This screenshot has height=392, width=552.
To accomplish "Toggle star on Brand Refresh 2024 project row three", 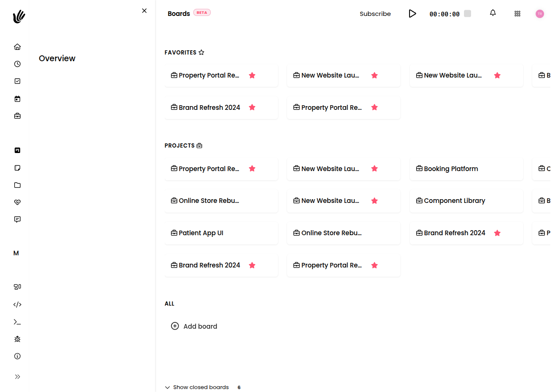I will tap(497, 233).
